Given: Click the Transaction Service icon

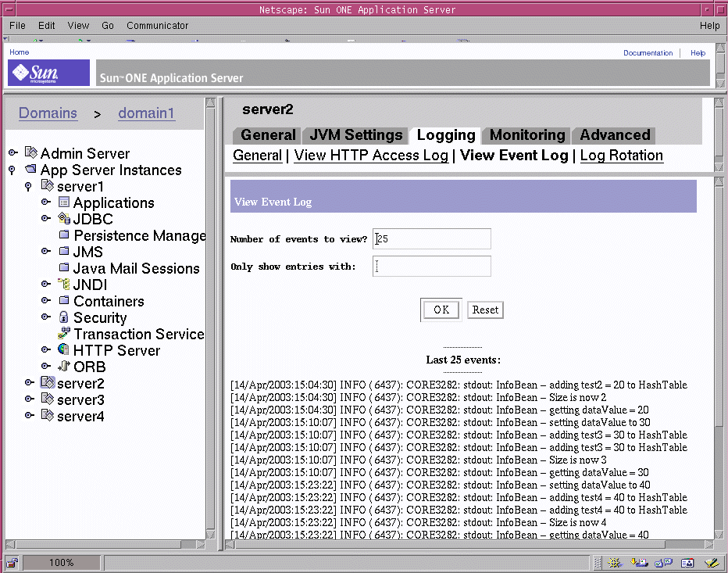Looking at the screenshot, I should click(x=64, y=333).
